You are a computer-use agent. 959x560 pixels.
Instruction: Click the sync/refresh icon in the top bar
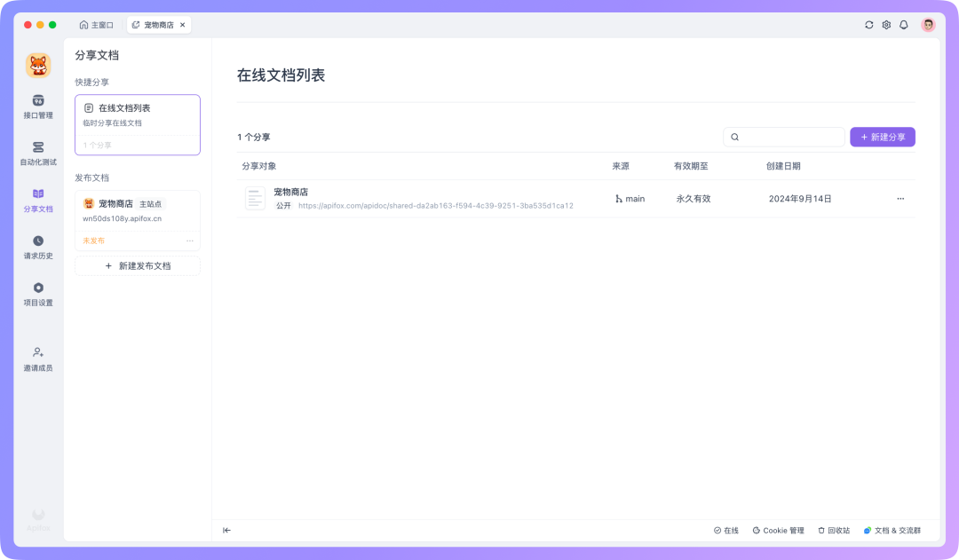click(x=868, y=25)
